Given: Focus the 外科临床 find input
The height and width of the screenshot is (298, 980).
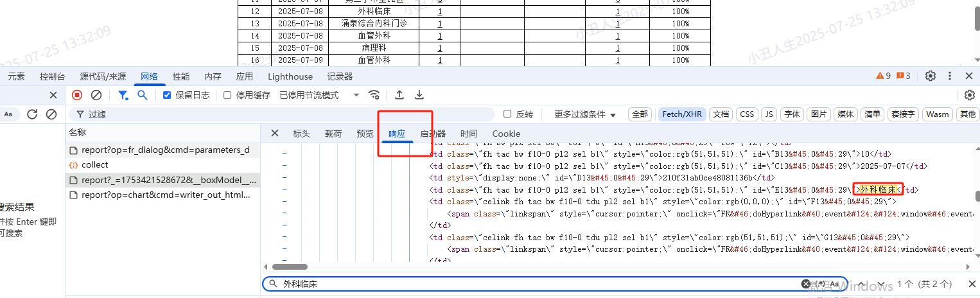Looking at the screenshot, I should point(539,284).
